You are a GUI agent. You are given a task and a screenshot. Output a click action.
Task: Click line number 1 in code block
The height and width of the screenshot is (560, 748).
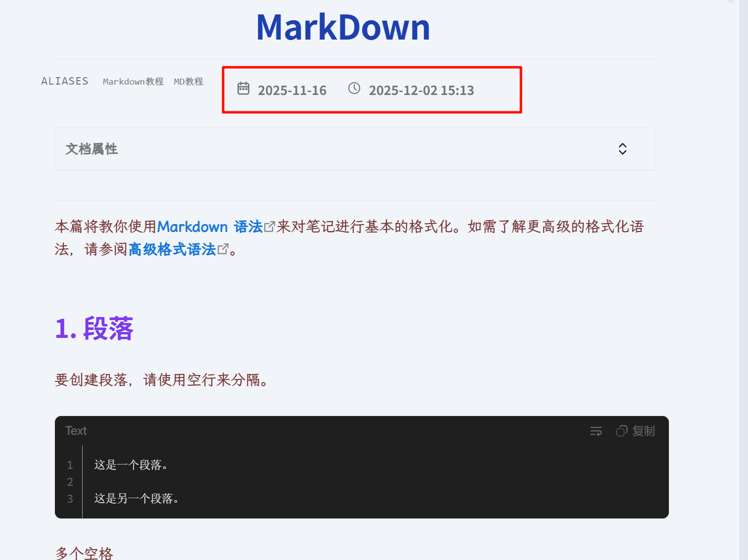click(70, 465)
